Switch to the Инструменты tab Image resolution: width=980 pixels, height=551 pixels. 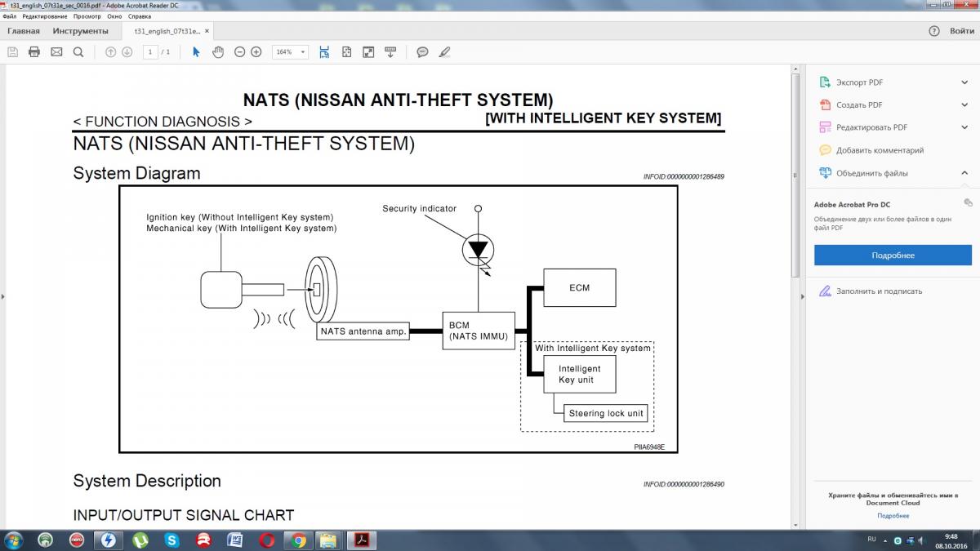80,31
